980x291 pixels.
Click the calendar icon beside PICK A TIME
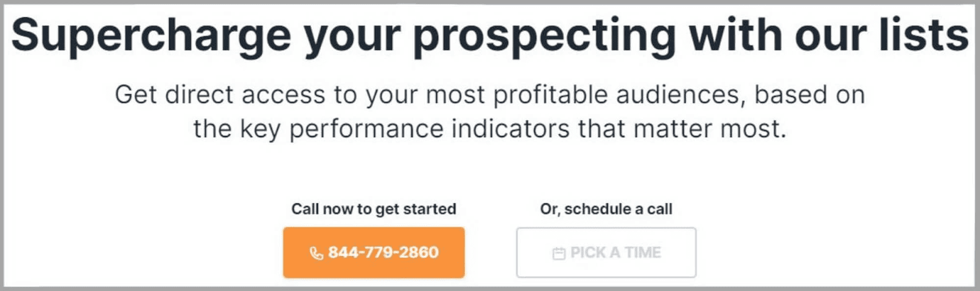click(559, 253)
